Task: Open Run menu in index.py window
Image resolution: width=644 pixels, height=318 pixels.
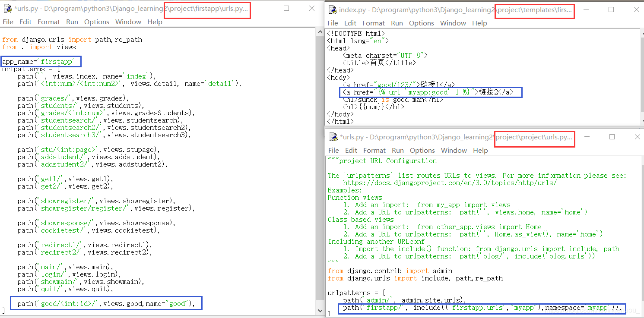Action: point(397,23)
